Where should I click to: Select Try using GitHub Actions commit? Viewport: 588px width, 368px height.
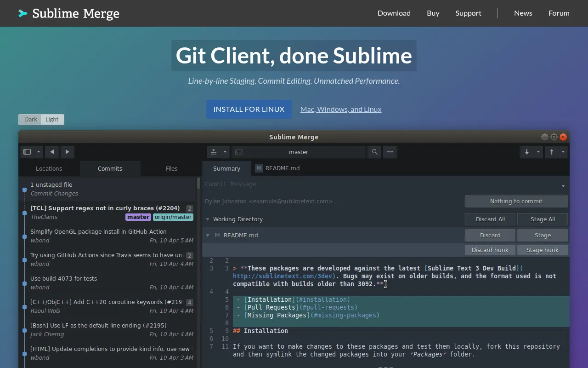click(107, 259)
